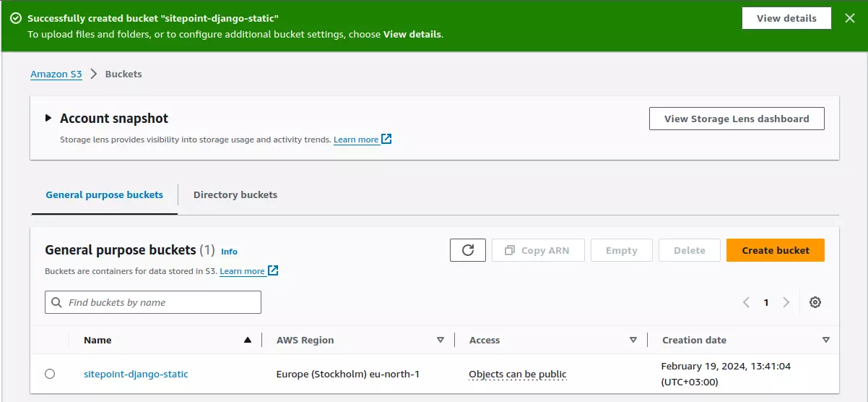Open Learn more link about buckets containers

tap(242, 271)
